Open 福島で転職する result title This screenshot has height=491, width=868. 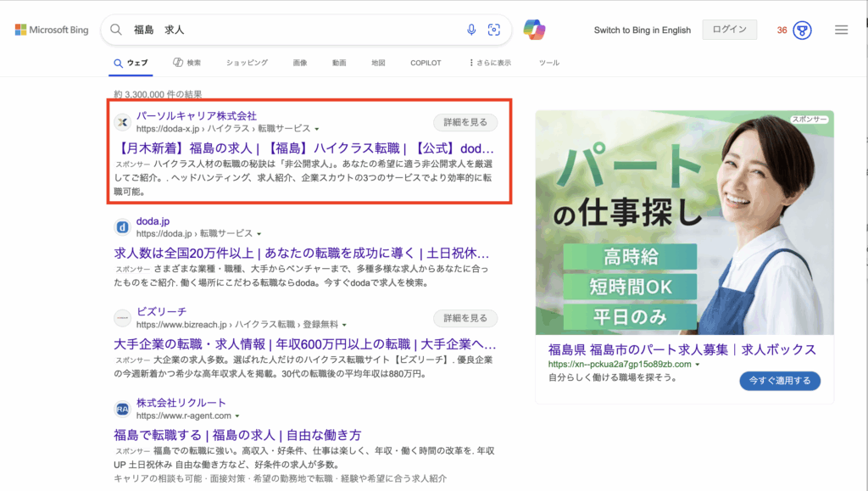pos(237,435)
